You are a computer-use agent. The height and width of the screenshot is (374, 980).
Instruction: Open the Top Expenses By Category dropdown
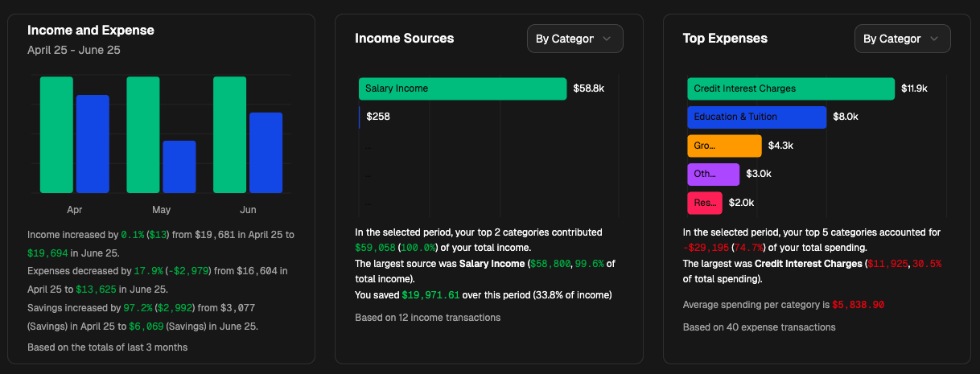pyautogui.click(x=902, y=39)
